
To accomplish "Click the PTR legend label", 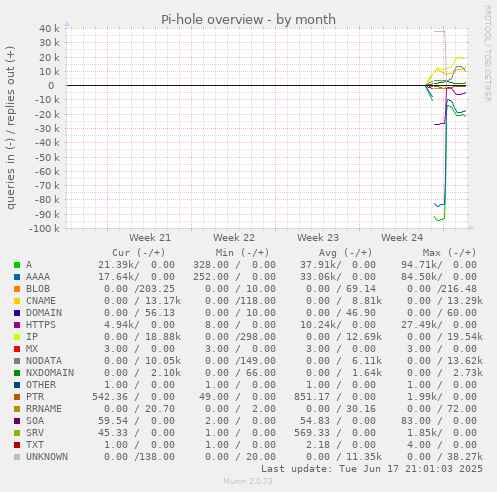I will click(35, 397).
